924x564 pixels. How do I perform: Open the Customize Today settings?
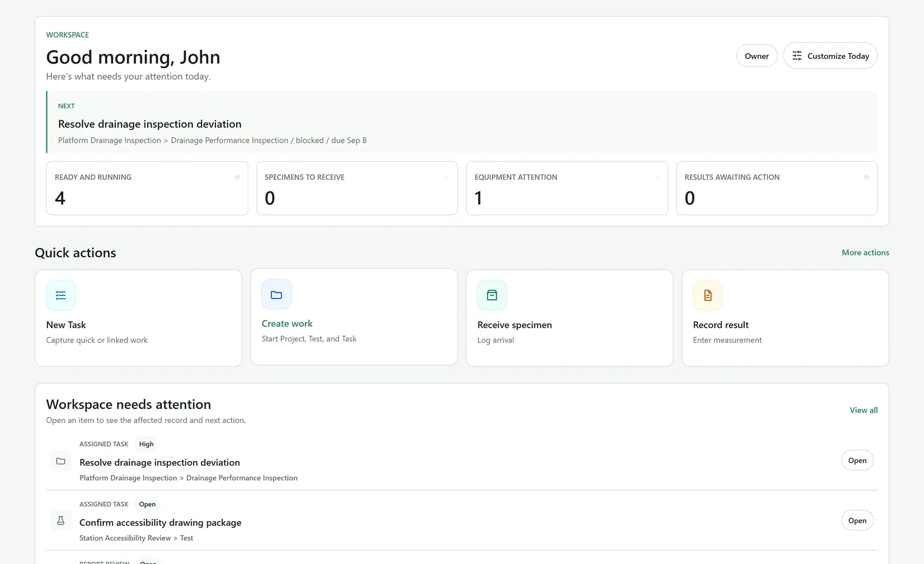[830, 55]
